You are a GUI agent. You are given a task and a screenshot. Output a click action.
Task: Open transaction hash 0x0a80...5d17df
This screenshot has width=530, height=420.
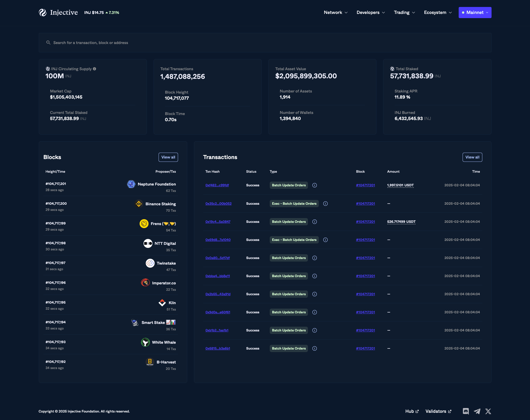point(218,258)
